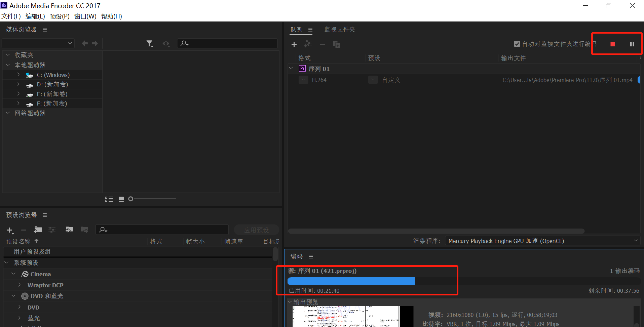Image resolution: width=644 pixels, height=327 pixels.
Task: Collapse the DVD 和蓝光 preset group
Action: point(13,296)
